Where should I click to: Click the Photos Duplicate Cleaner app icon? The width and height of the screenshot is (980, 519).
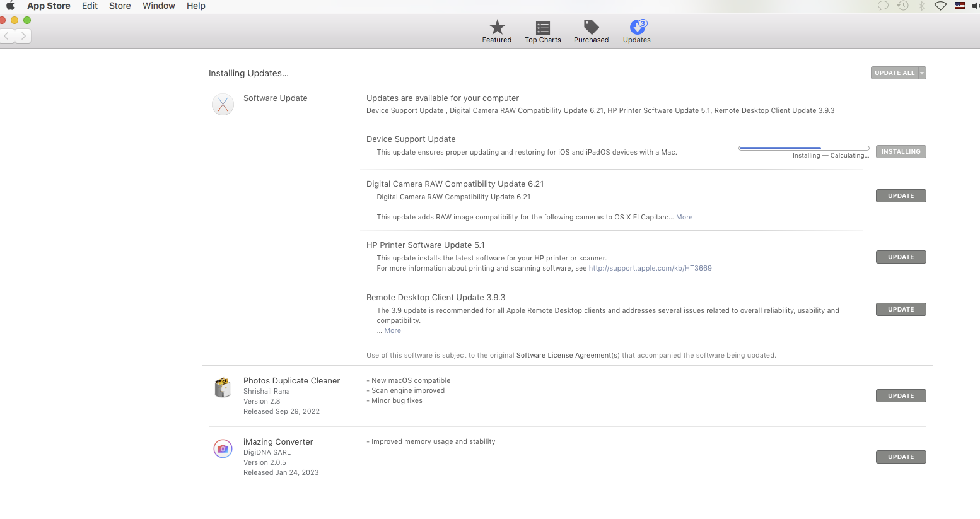(223, 387)
